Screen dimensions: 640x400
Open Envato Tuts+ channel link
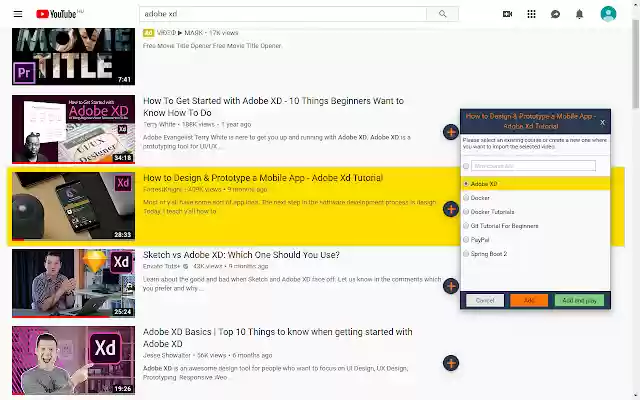[161, 266]
